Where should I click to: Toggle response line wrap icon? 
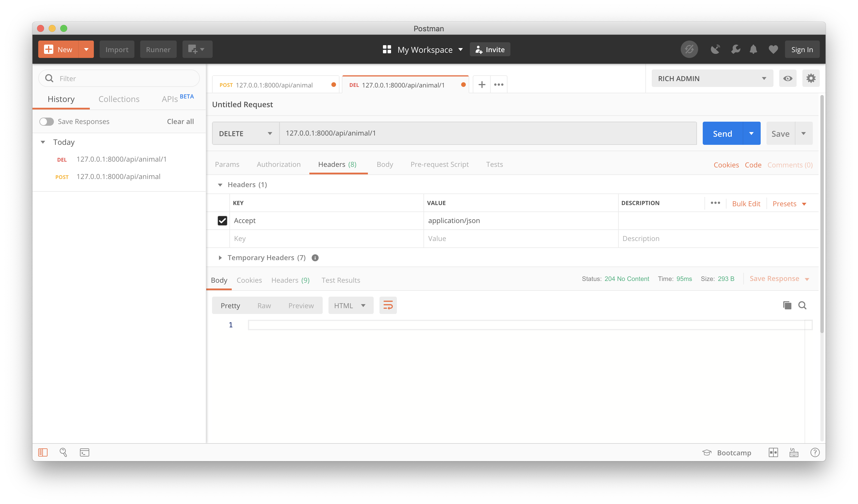pyautogui.click(x=388, y=305)
